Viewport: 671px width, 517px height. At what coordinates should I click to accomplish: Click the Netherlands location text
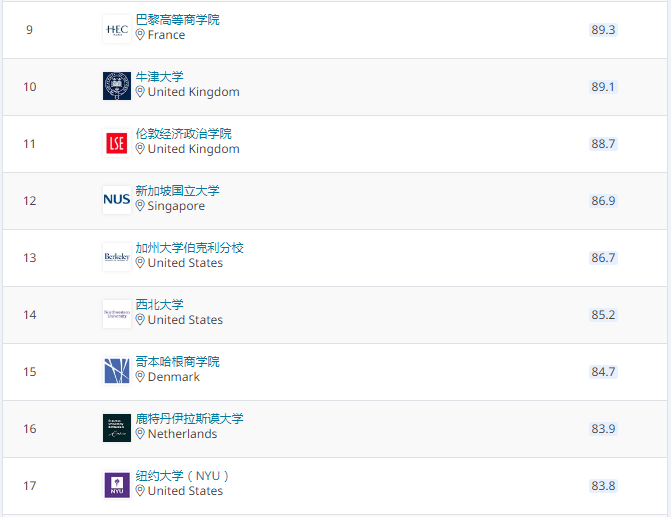pyautogui.click(x=182, y=434)
